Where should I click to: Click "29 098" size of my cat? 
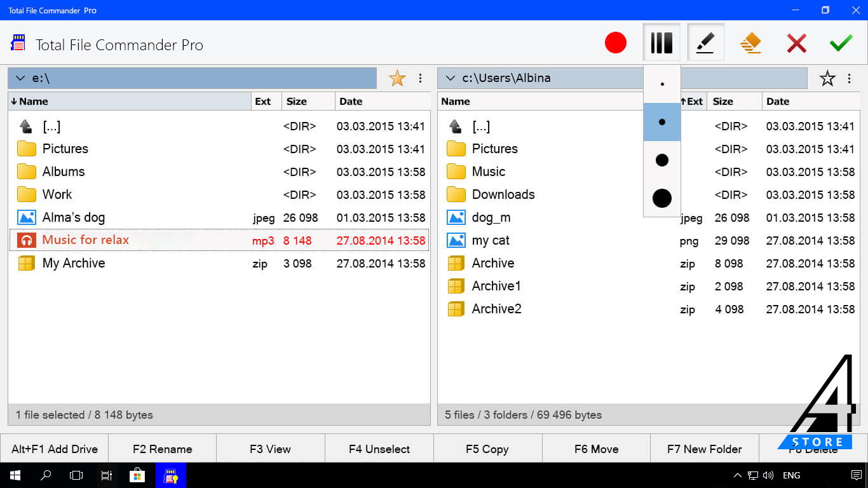pos(732,240)
